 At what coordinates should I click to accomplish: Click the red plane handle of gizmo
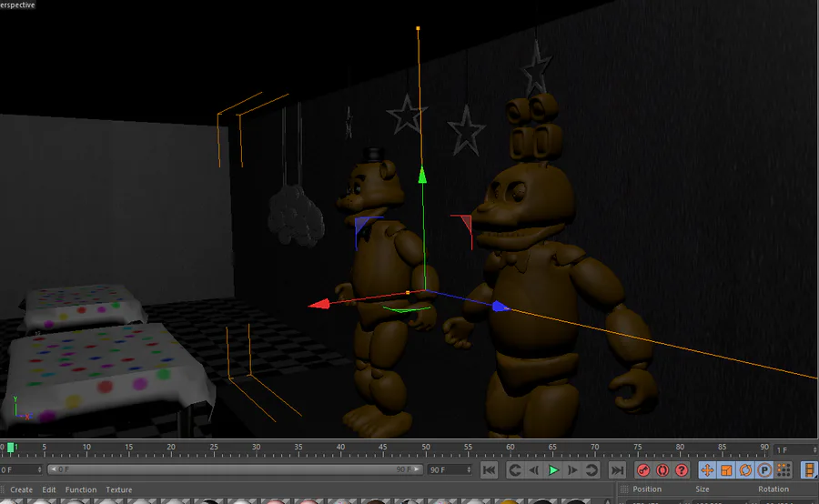[x=465, y=225]
